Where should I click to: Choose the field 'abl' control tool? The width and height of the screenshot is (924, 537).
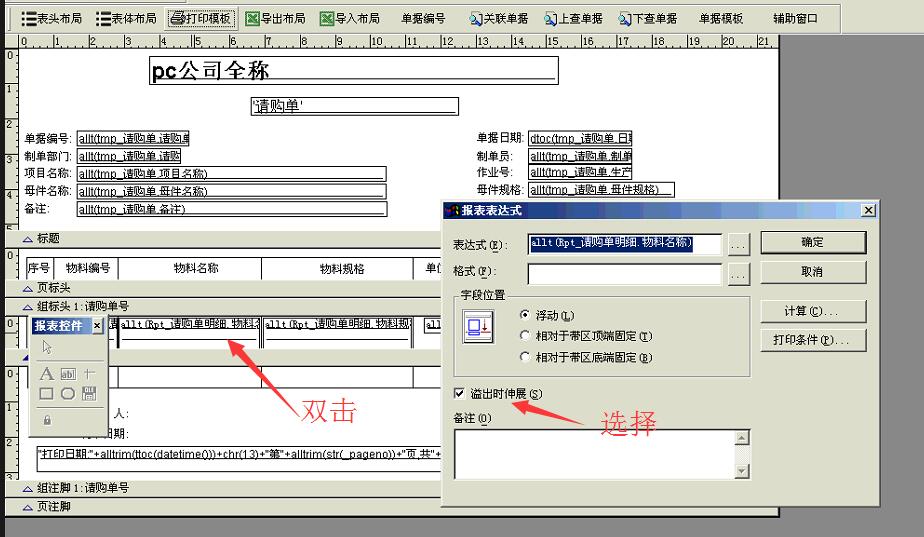point(68,374)
